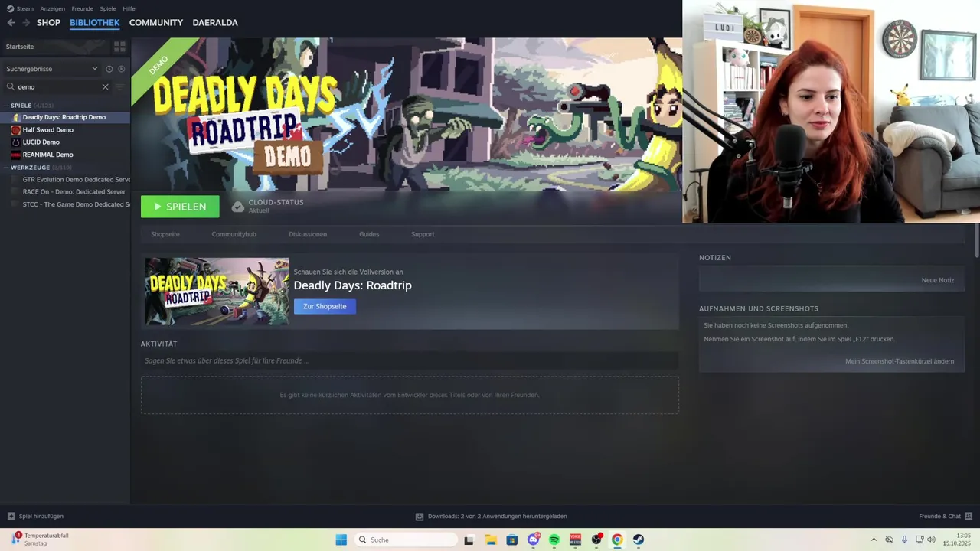Image resolution: width=980 pixels, height=551 pixels.
Task: Click the recent activity clock filter icon
Action: point(109,69)
